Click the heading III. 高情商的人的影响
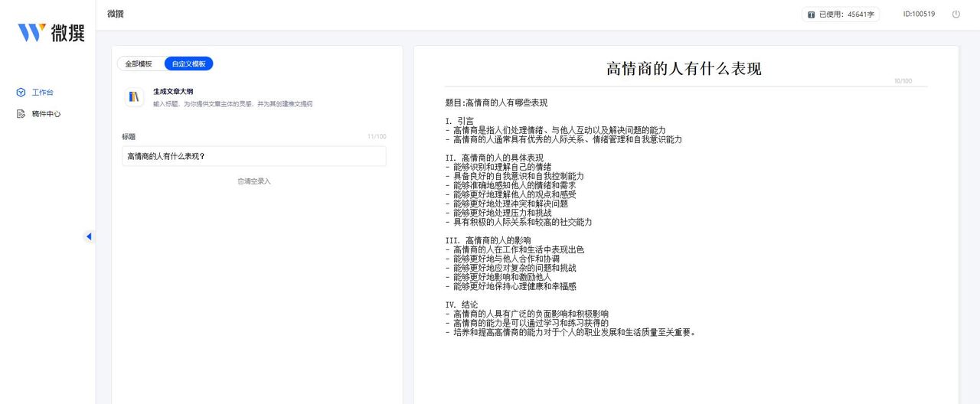The width and height of the screenshot is (980, 404). (488, 240)
